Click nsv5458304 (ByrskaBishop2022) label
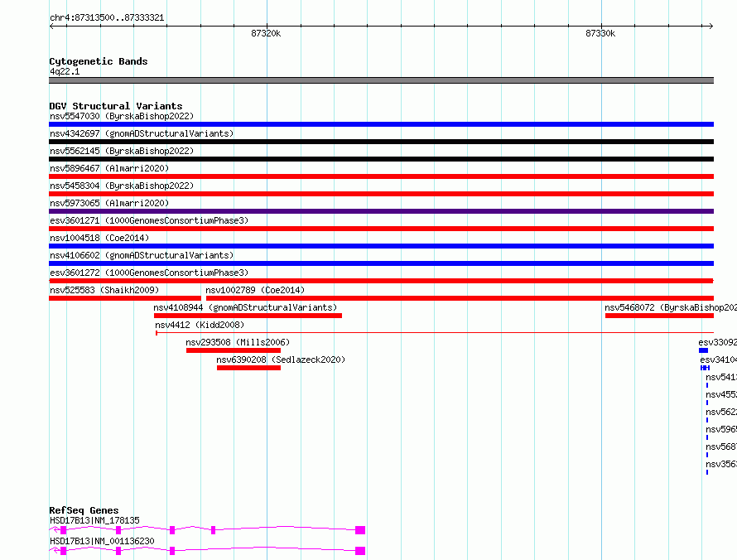Image resolution: width=737 pixels, height=560 pixels. (x=122, y=186)
